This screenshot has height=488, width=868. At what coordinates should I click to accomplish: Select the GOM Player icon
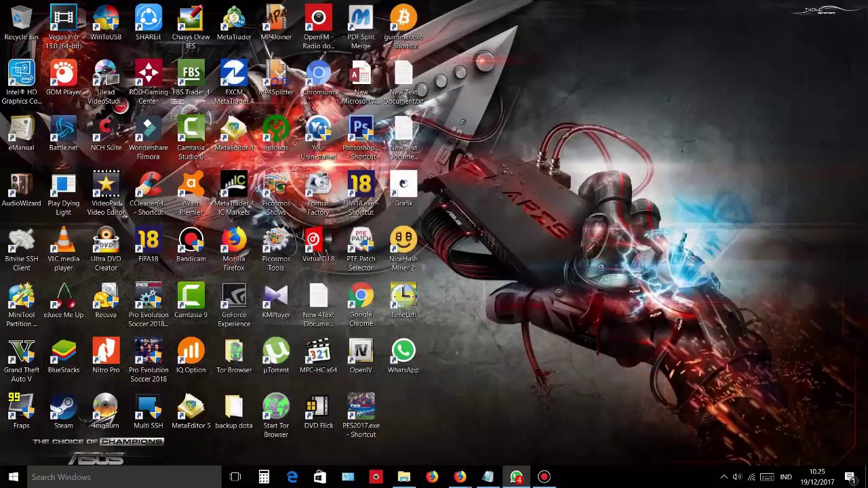63,78
